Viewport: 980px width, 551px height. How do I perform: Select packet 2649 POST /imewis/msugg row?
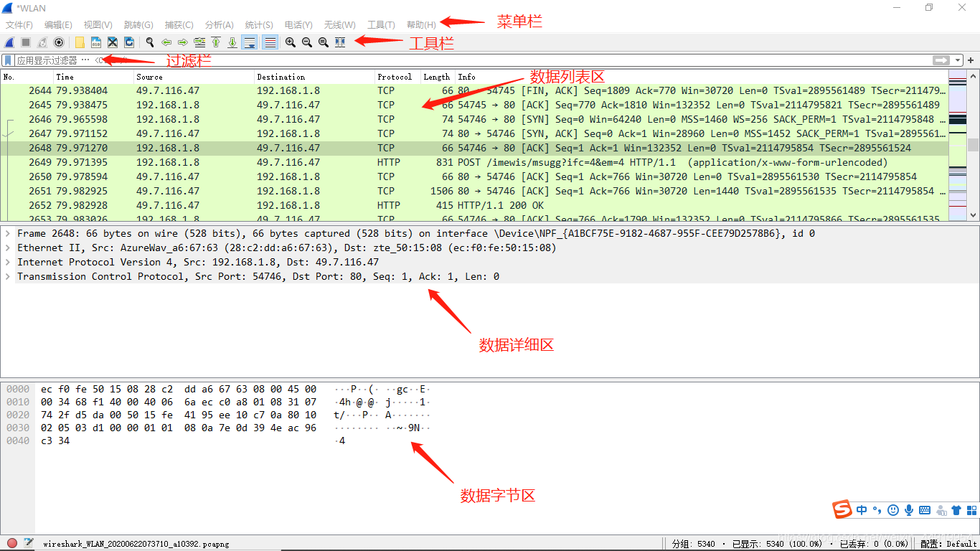click(474, 162)
